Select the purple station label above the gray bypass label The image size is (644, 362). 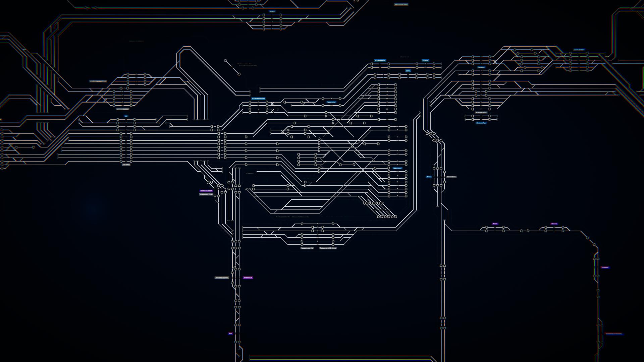coord(206,191)
